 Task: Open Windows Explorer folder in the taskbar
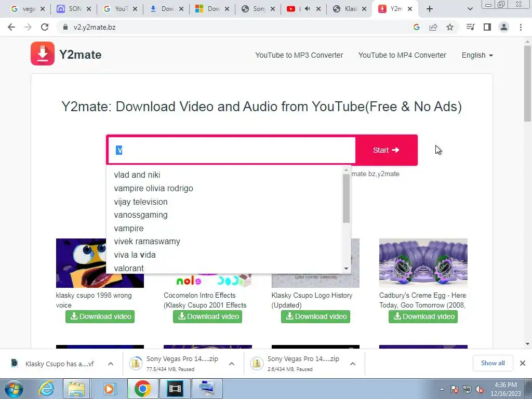[x=76, y=389]
